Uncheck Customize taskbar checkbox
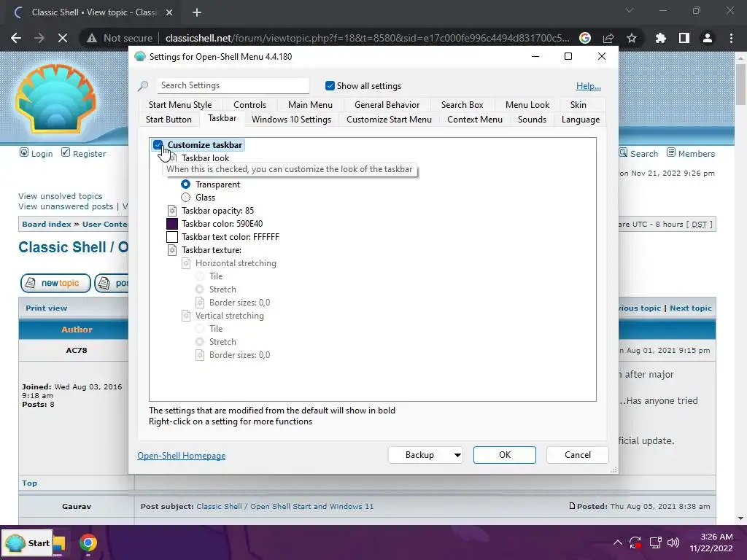The height and width of the screenshot is (560, 747). (x=158, y=145)
